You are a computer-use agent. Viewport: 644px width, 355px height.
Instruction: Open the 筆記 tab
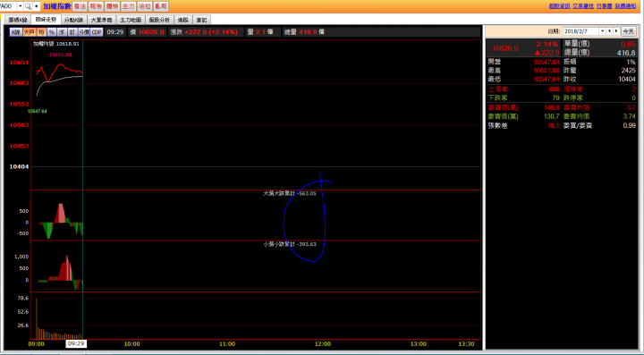[x=201, y=20]
